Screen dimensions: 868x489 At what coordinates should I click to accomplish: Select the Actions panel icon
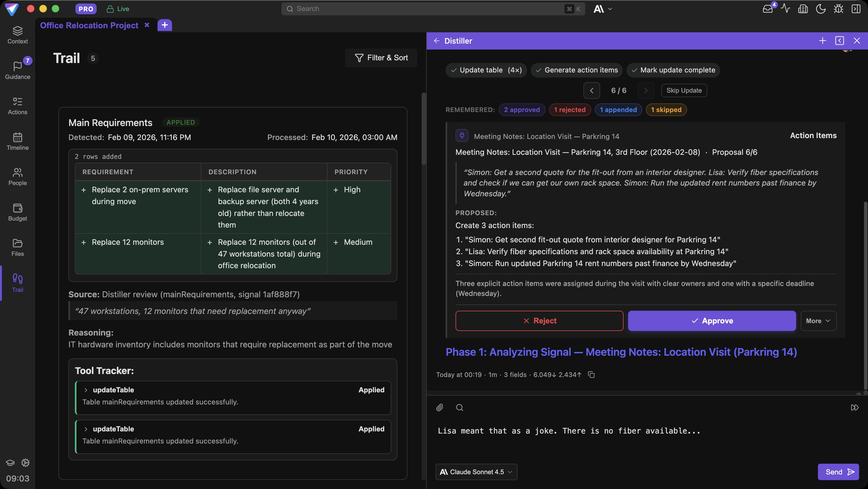(17, 105)
